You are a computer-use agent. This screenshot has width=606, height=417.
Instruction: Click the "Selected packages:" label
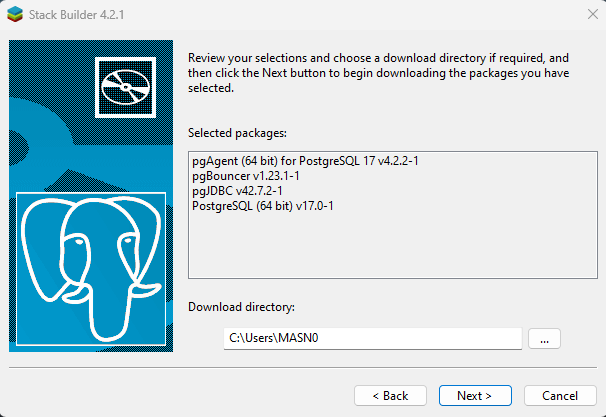pyautogui.click(x=237, y=133)
